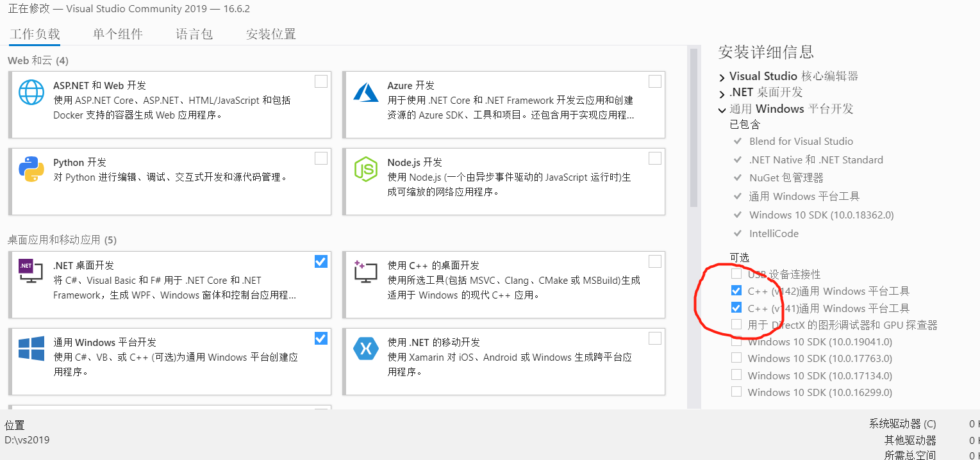Uncheck C++ (v141) 通用 Windows 平台工具

pyautogui.click(x=736, y=308)
